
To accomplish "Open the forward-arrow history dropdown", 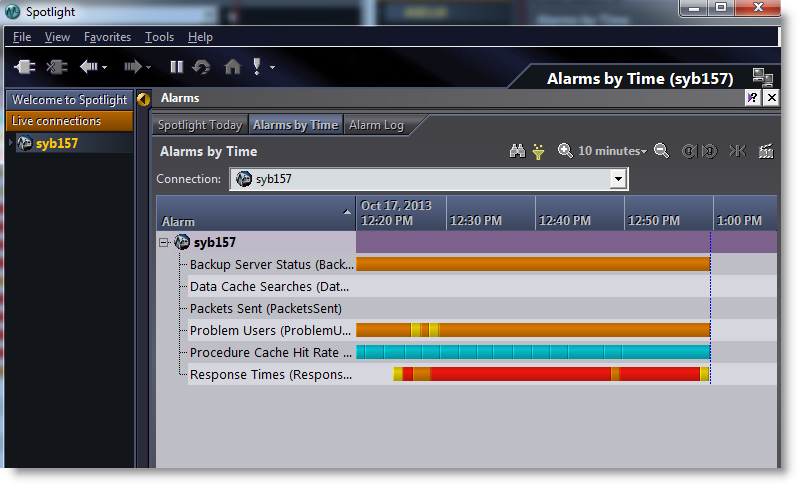I will click(x=148, y=67).
